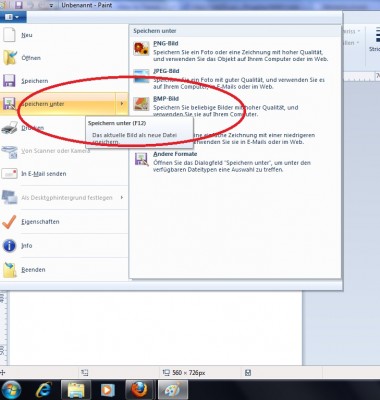Click the Speichern unter icon
This screenshot has width=380, height=400.
(9, 104)
